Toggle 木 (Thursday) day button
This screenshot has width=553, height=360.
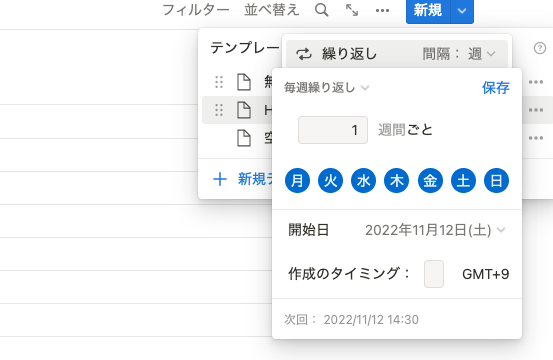point(396,181)
